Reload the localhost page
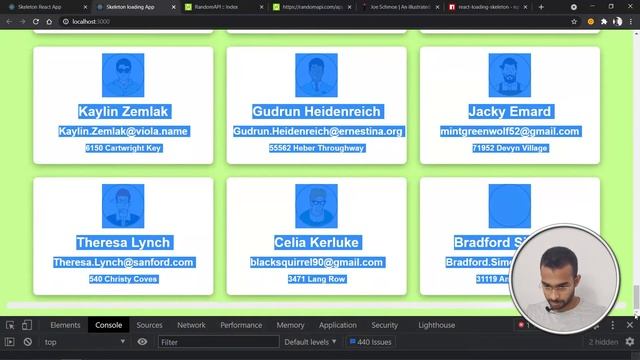The width and height of the screenshot is (640, 360). point(36,22)
